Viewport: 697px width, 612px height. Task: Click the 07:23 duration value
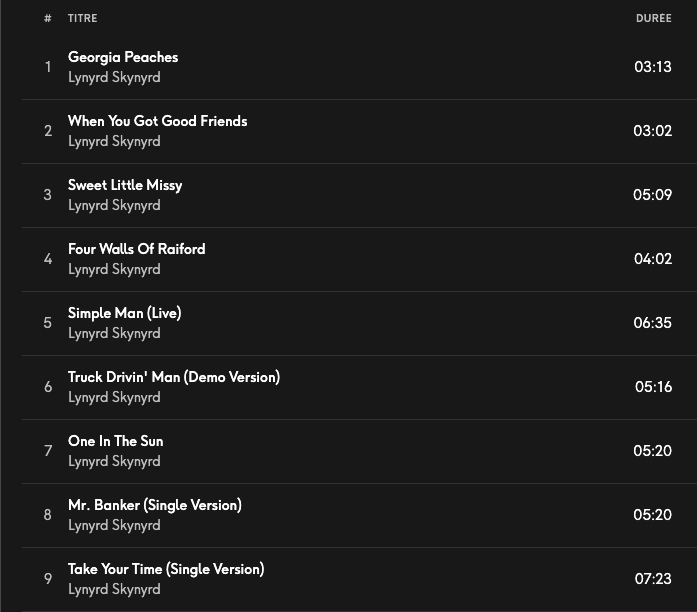tap(652, 579)
